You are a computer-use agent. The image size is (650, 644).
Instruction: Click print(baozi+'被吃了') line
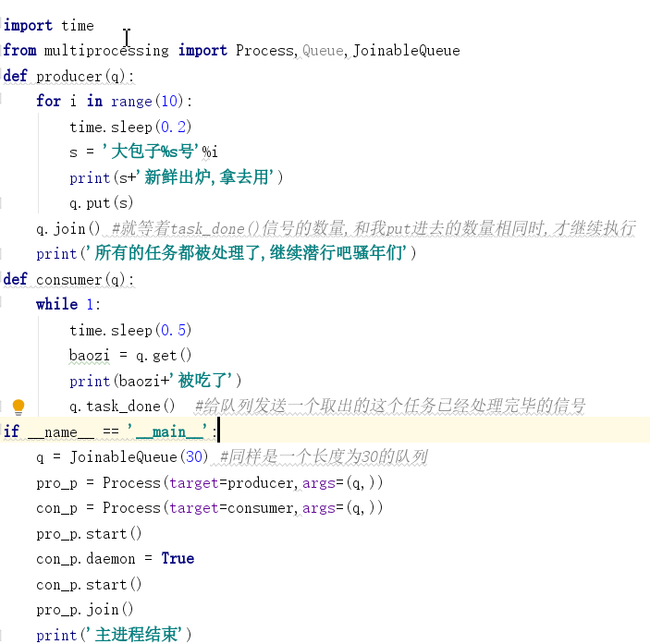tap(155, 381)
